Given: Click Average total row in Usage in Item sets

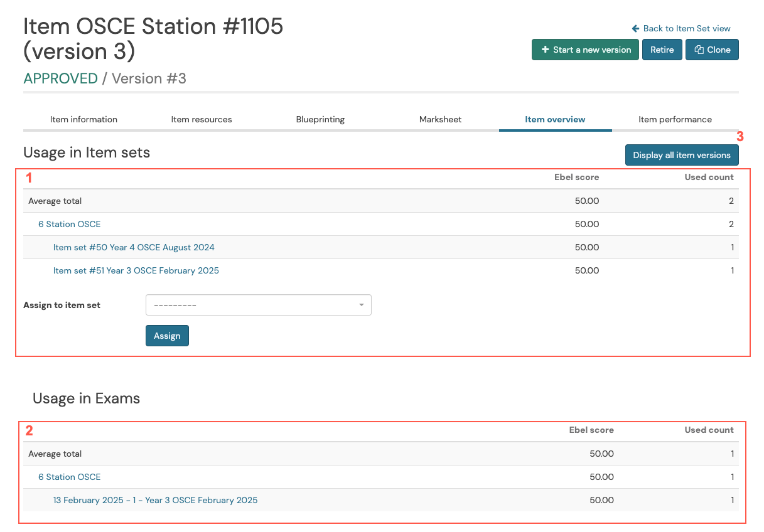Looking at the screenshot, I should tap(381, 201).
